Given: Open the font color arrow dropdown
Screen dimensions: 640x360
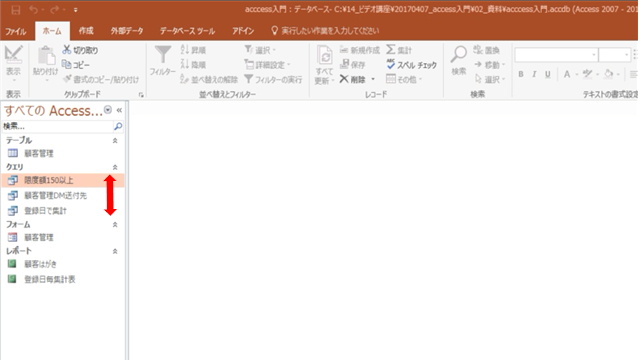Looking at the screenshot, I should click(x=577, y=74).
